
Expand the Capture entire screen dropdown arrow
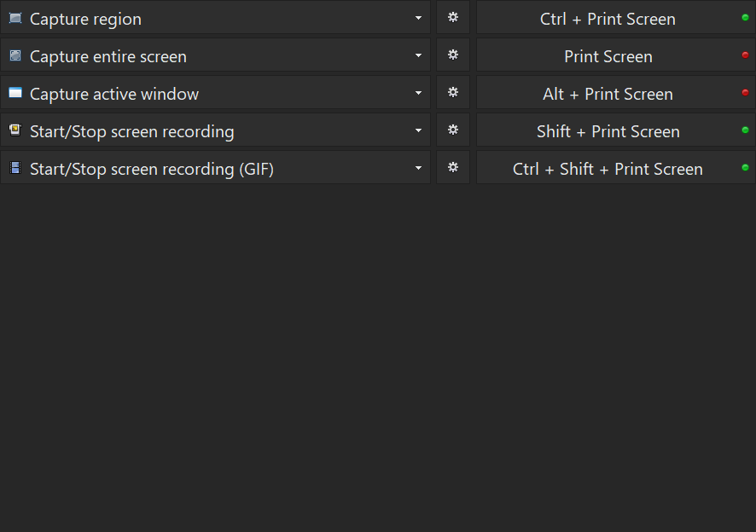pyautogui.click(x=418, y=55)
